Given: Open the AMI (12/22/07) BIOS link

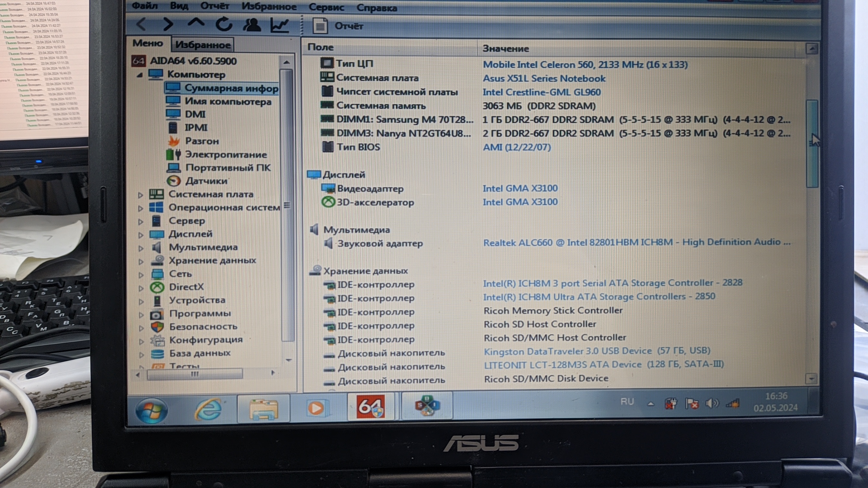Looking at the screenshot, I should 517,147.
